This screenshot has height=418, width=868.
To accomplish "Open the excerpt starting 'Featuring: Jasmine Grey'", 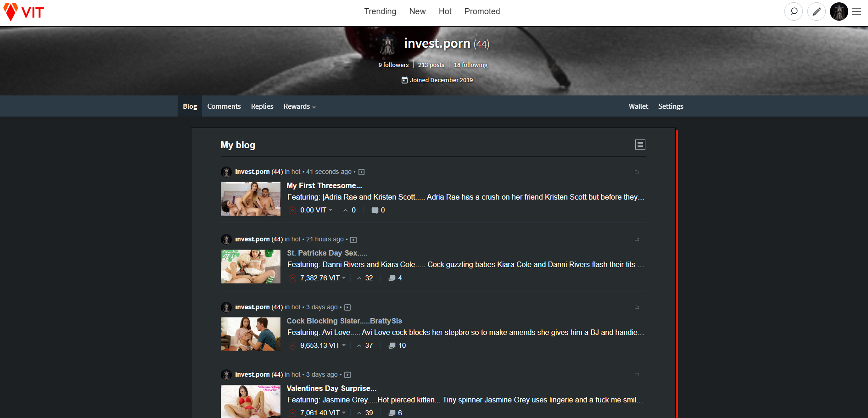I will pyautogui.click(x=465, y=400).
